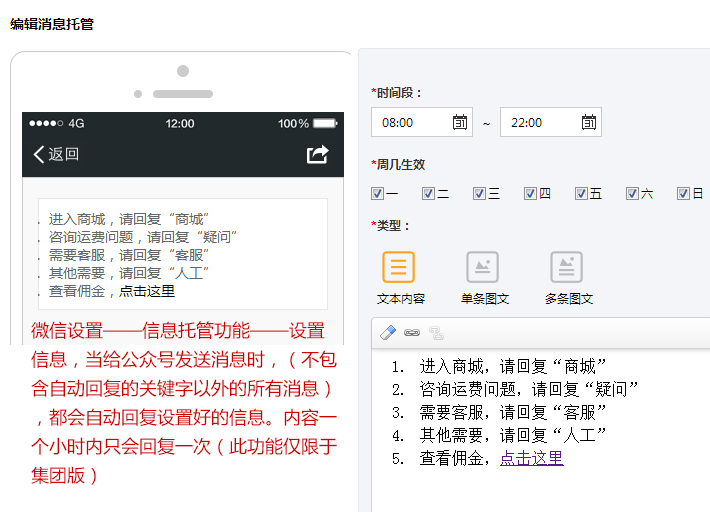Click the 08:00 start time field

[x=410, y=122]
